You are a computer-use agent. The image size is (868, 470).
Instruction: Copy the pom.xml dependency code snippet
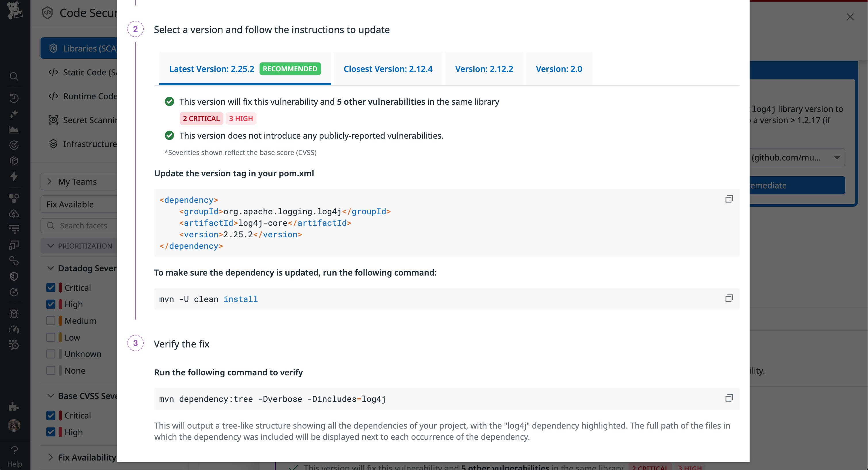(x=729, y=199)
